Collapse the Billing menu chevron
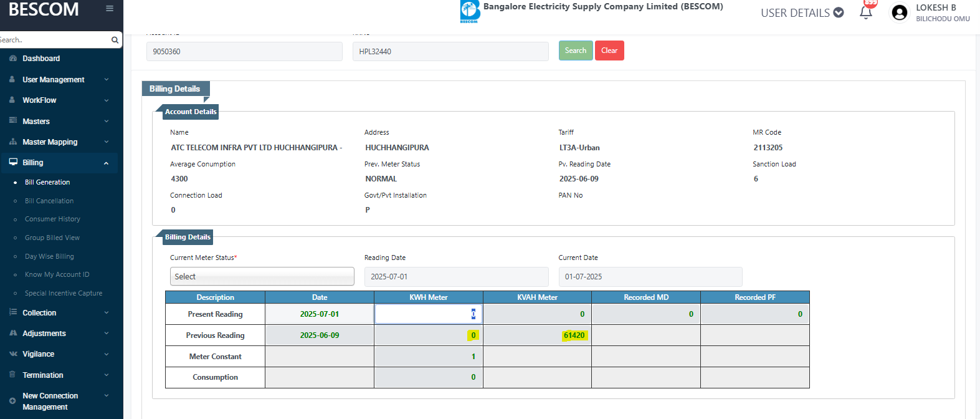Viewport: 980px width, 419px height. click(x=107, y=163)
